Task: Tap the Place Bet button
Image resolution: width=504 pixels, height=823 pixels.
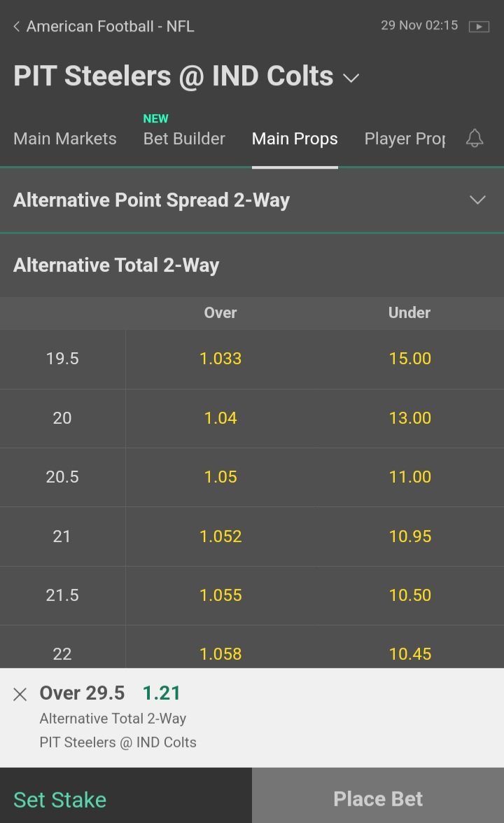Action: 378,795
